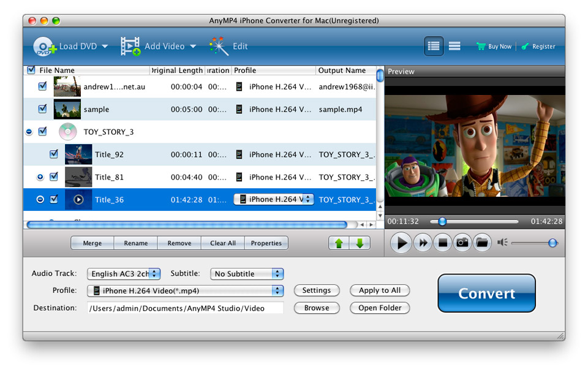The height and width of the screenshot is (372, 588).
Task: Open the snapshot folder icon
Action: pyautogui.click(x=482, y=243)
